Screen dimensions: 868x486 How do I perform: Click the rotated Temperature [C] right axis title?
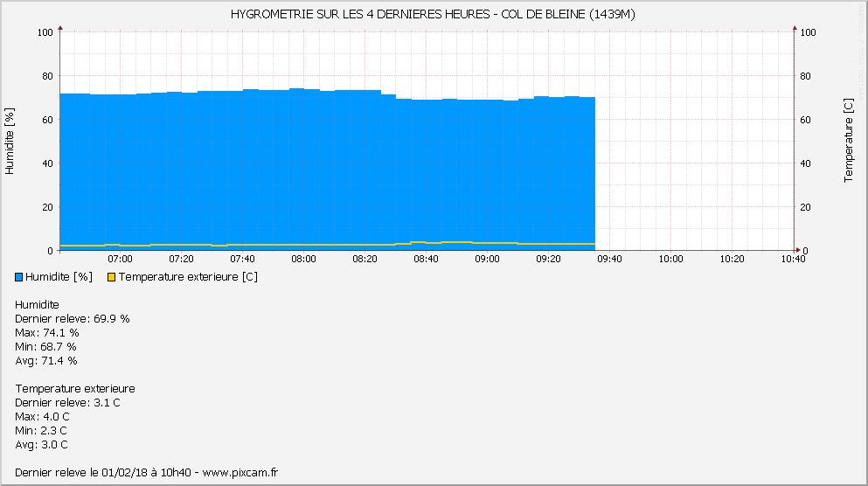847,141
